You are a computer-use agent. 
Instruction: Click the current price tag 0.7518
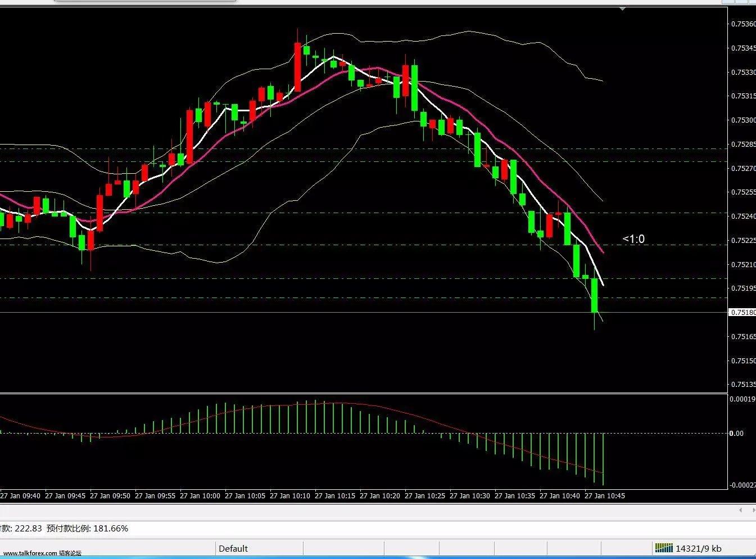[x=743, y=312]
